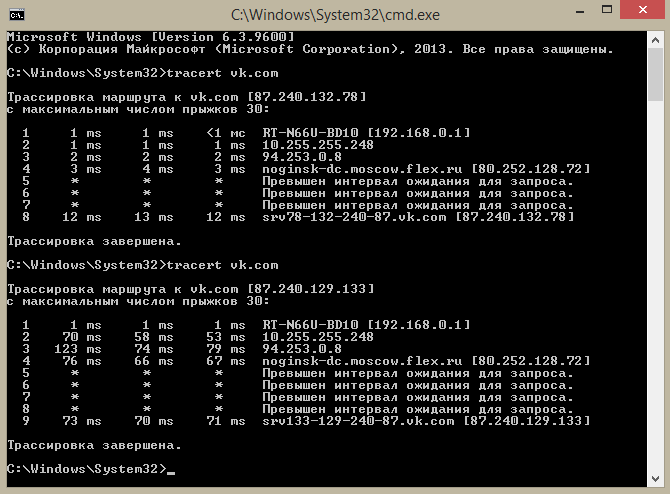Screen dimensions: 670x494
Task: Click the 123 ms value on hop 3
Action: coord(78,349)
